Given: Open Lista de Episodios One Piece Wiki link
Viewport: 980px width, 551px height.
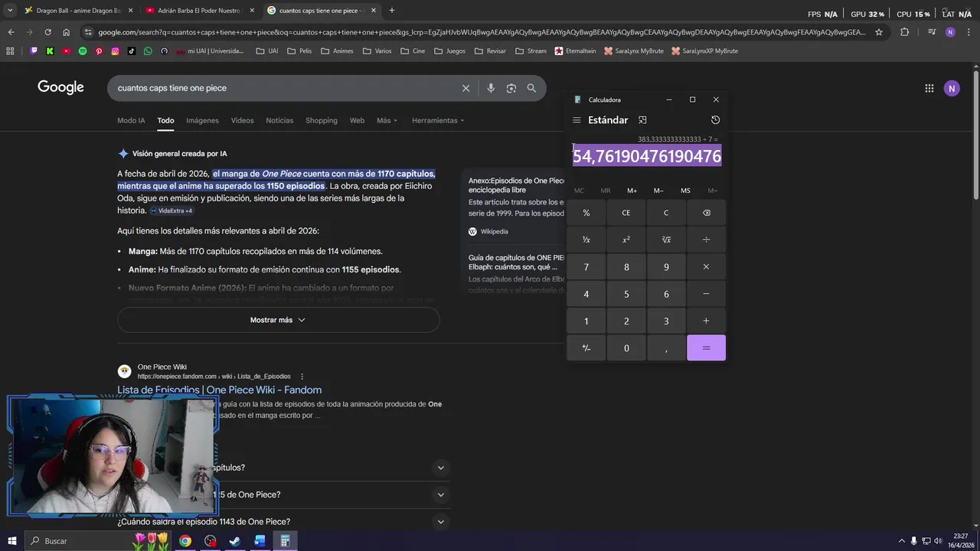Looking at the screenshot, I should click(x=219, y=390).
